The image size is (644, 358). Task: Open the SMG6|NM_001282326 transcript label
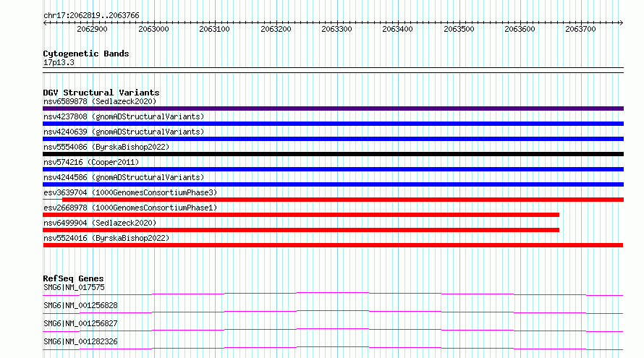tap(80, 341)
